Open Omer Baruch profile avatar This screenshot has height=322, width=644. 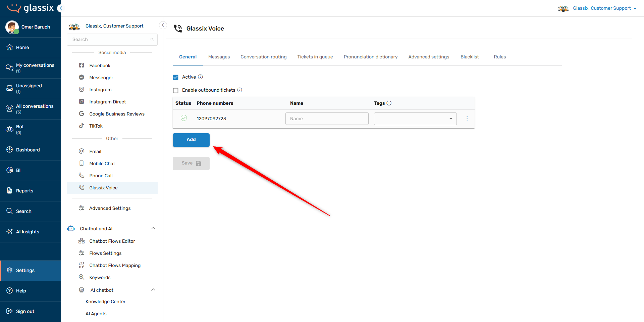click(x=12, y=27)
